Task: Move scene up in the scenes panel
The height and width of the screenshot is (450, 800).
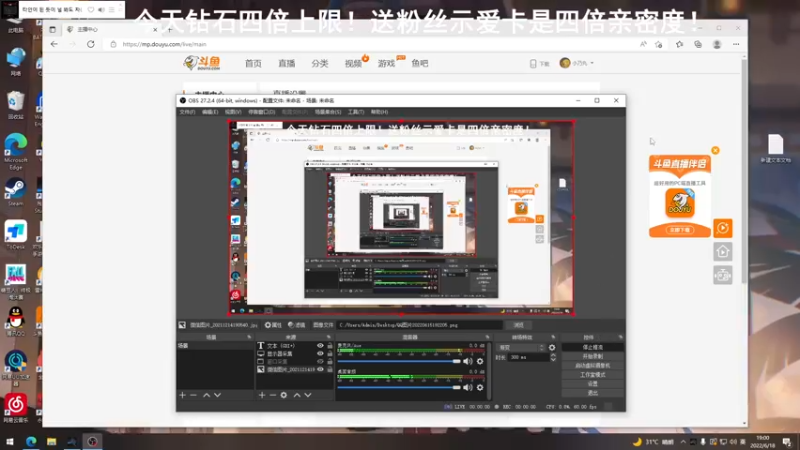Action: click(207, 395)
